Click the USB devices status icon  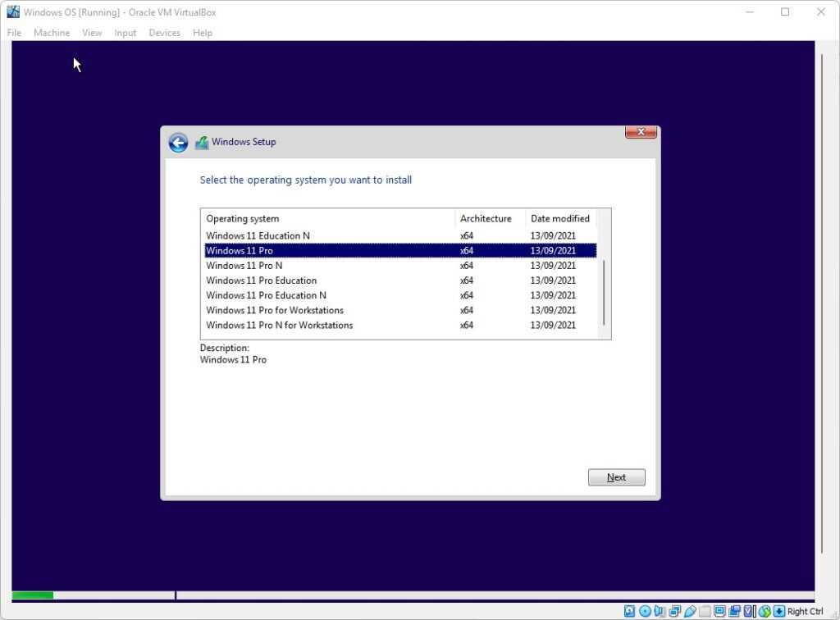[689, 611]
